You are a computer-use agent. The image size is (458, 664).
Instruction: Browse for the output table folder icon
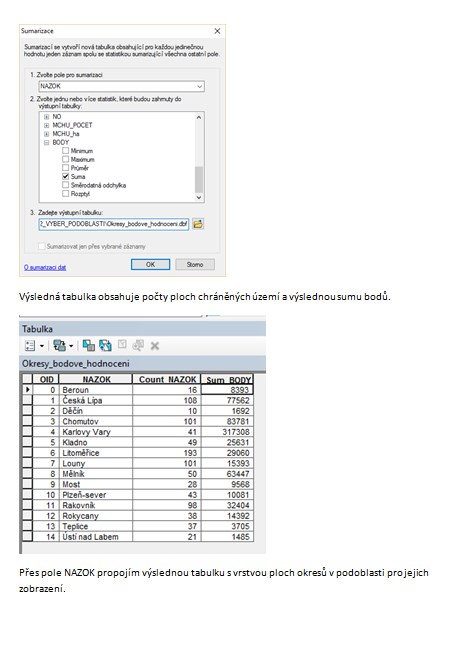click(x=198, y=224)
